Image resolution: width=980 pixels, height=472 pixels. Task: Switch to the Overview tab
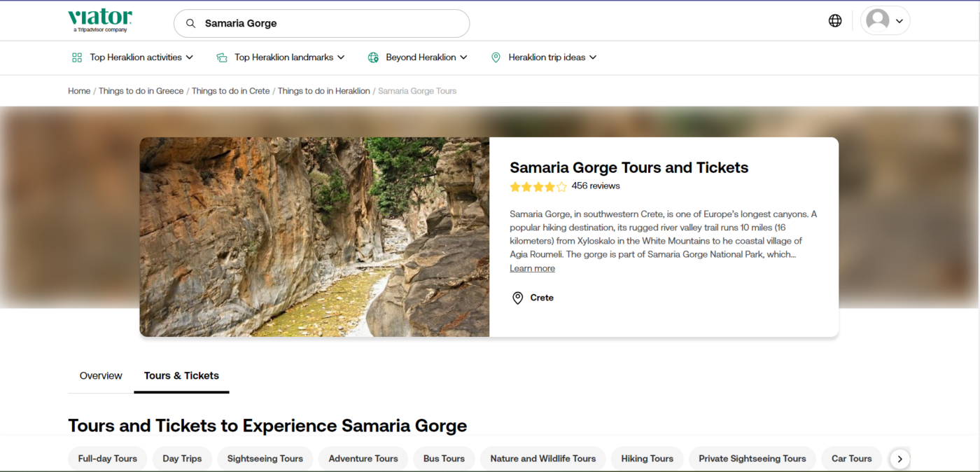[101, 376]
